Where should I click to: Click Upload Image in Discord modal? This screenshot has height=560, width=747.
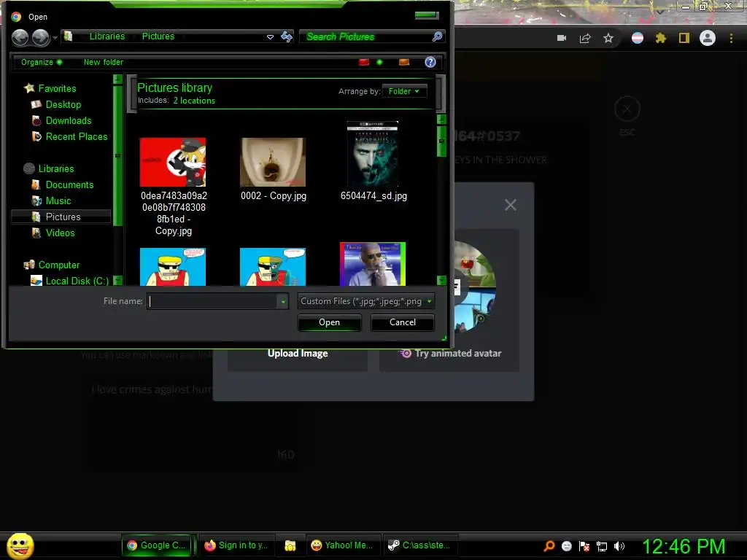[298, 354]
